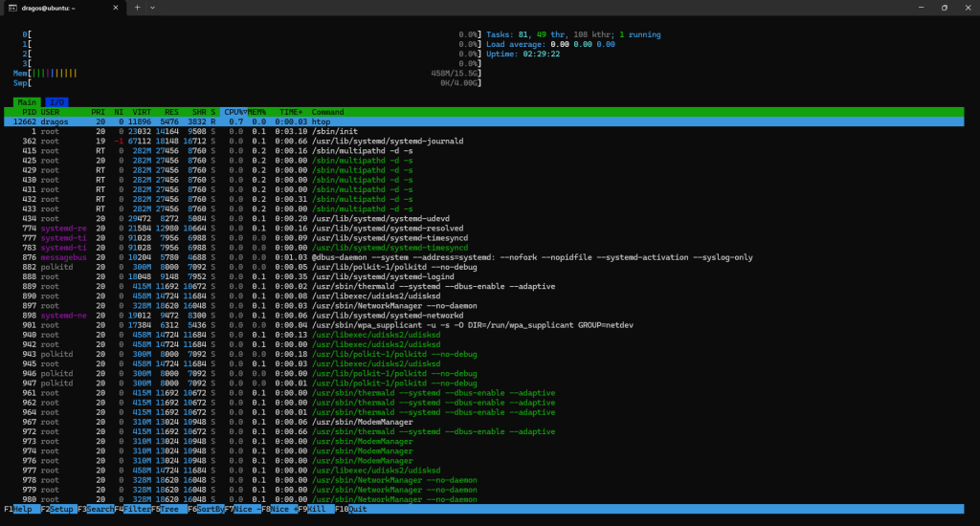Image resolution: width=980 pixels, height=526 pixels.
Task: Sort by TIME+ column header
Action: tap(291, 112)
